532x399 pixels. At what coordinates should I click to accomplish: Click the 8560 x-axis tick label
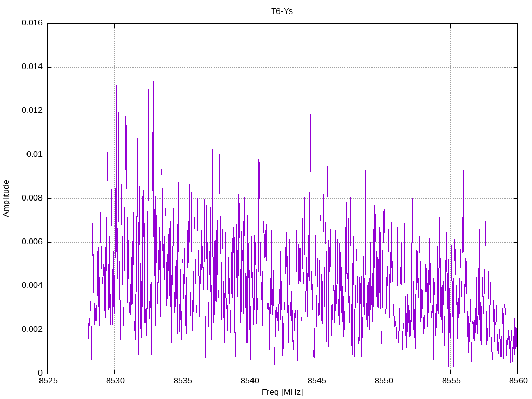coord(518,381)
